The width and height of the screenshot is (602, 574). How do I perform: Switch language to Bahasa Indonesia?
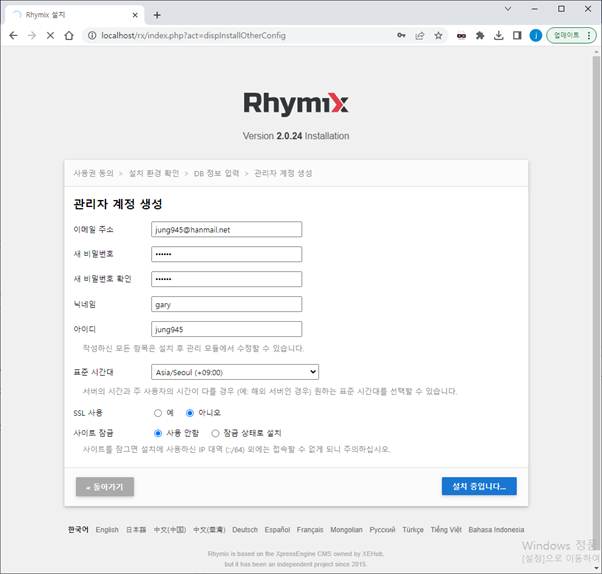496,530
